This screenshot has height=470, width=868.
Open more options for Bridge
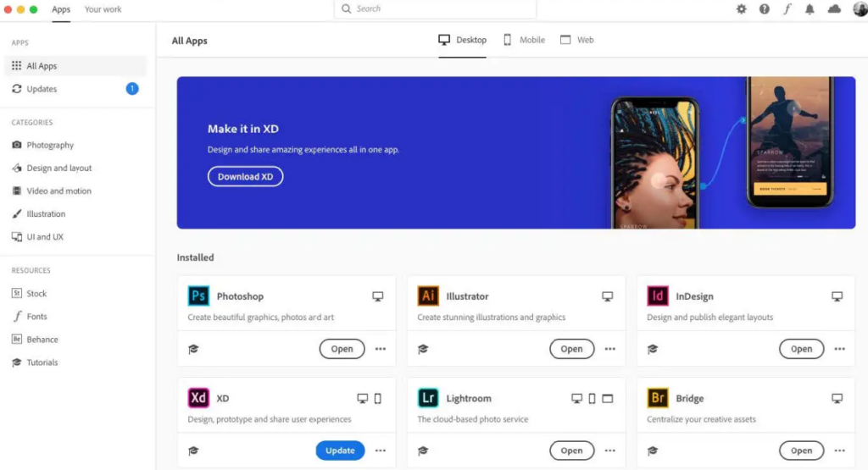840,451
